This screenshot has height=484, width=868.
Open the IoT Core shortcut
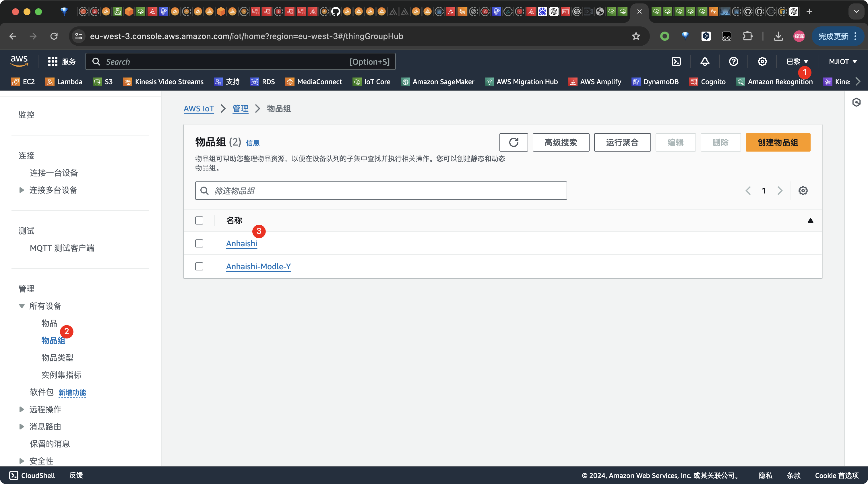coord(371,82)
